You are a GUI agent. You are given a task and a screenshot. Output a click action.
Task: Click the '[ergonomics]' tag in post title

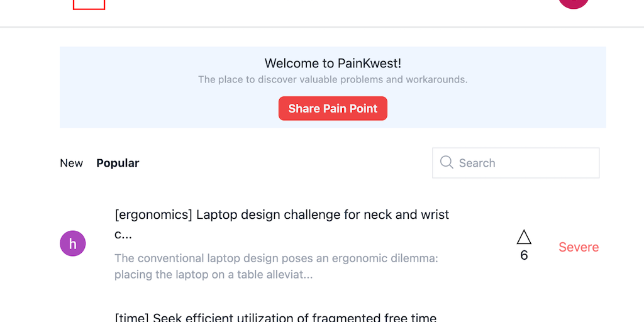point(153,215)
